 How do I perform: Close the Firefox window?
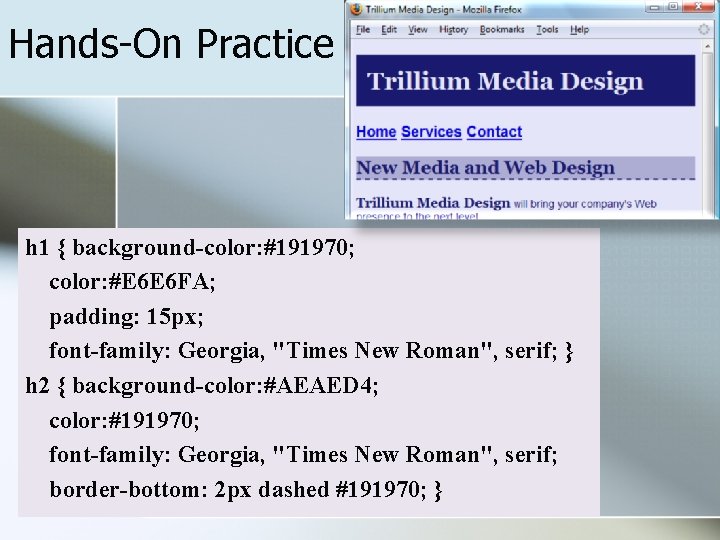pos(698,7)
